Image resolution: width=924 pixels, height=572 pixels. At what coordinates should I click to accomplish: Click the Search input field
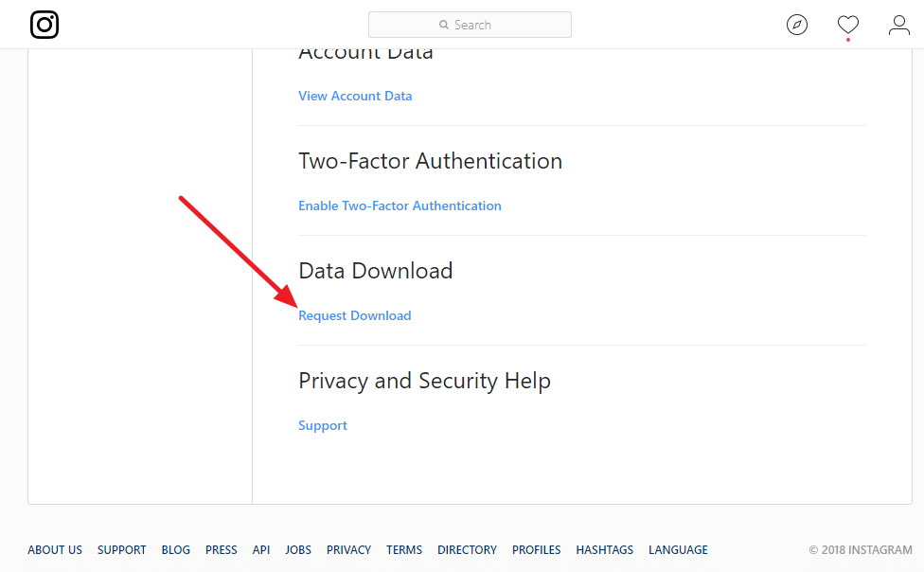coord(470,25)
